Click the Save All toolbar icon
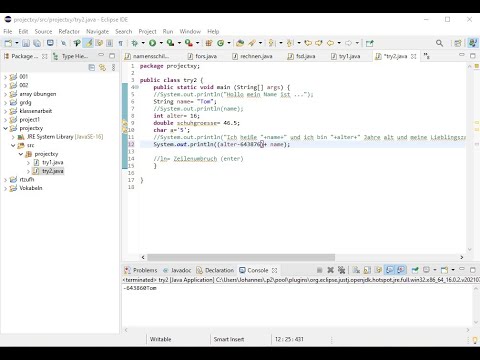 point(37,43)
